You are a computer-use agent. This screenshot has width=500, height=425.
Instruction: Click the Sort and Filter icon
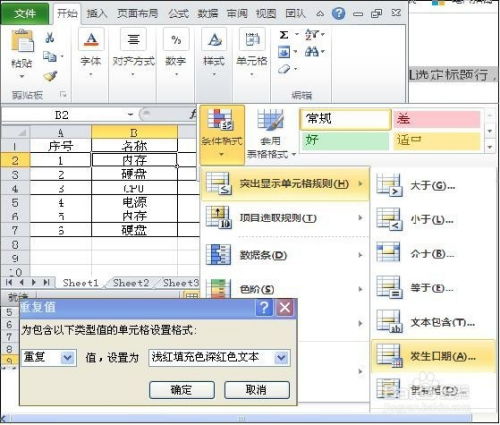pos(312,34)
